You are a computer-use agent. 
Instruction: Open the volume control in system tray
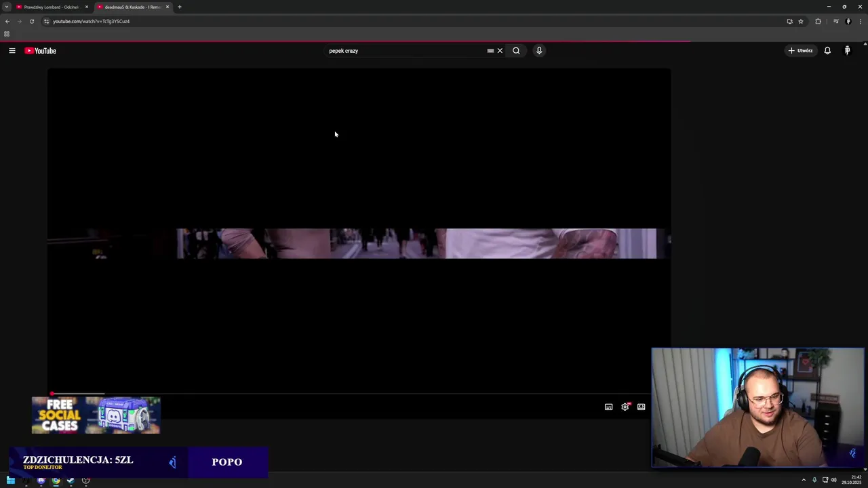833,481
